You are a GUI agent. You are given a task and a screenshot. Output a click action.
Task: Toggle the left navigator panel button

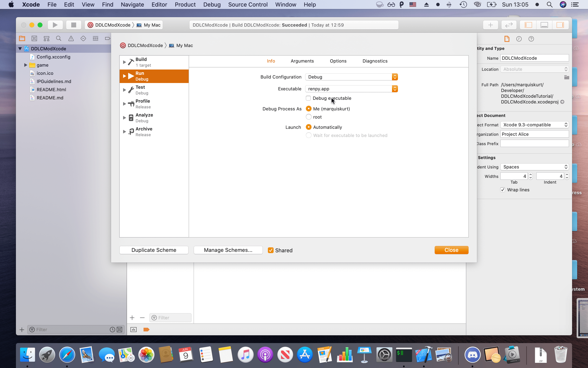pos(528,25)
